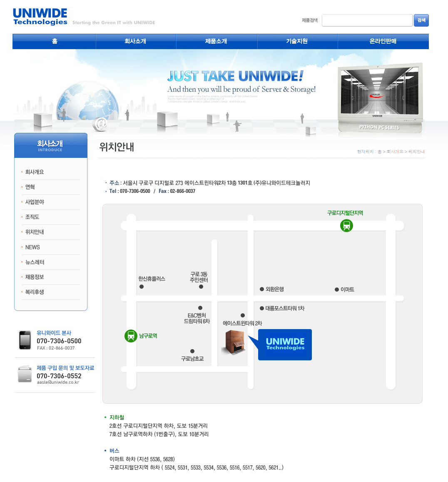
Task: Click the blue 검색 search button
Action: tap(421, 20)
